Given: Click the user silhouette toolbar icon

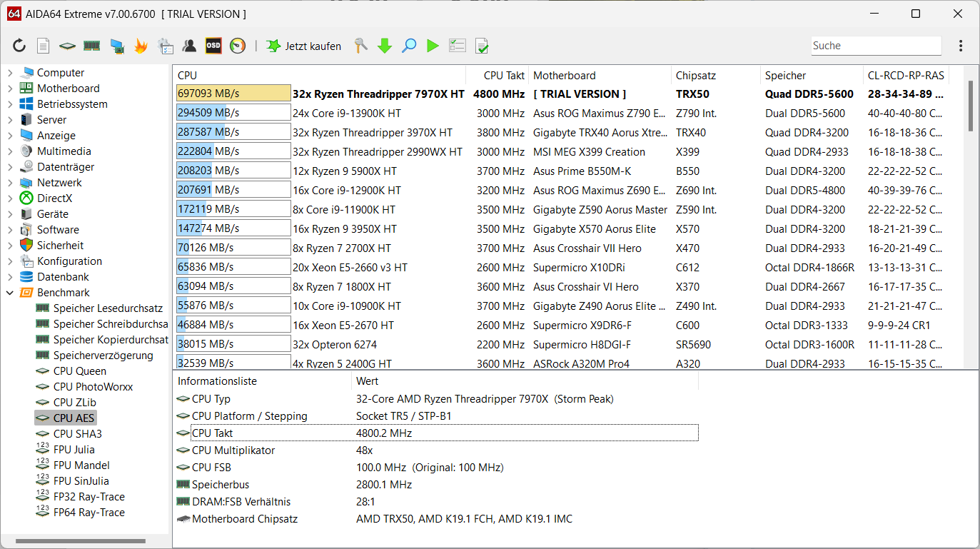Looking at the screenshot, I should [189, 46].
